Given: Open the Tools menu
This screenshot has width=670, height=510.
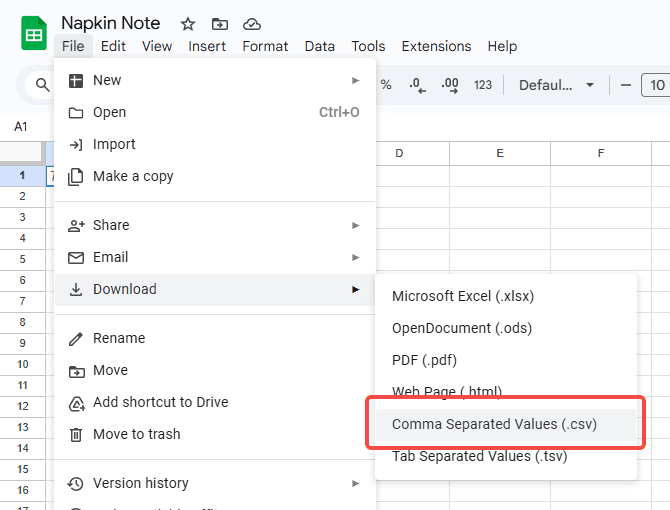Looking at the screenshot, I should pyautogui.click(x=368, y=46).
